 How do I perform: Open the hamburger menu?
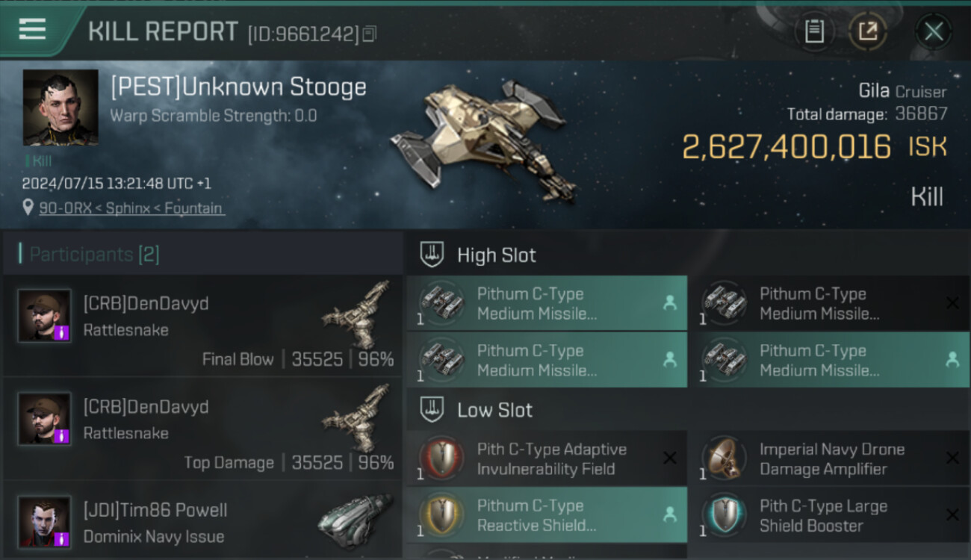pos(33,30)
